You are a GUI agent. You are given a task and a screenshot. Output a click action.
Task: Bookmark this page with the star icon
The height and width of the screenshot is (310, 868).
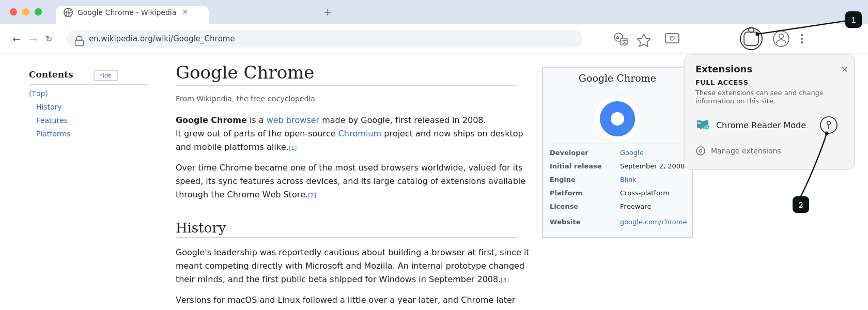[x=644, y=40]
